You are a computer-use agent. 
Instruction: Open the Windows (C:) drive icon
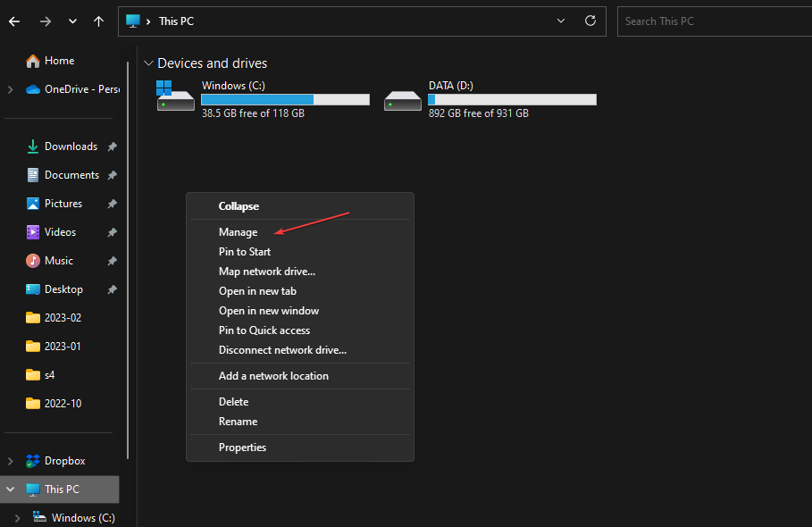(175, 96)
